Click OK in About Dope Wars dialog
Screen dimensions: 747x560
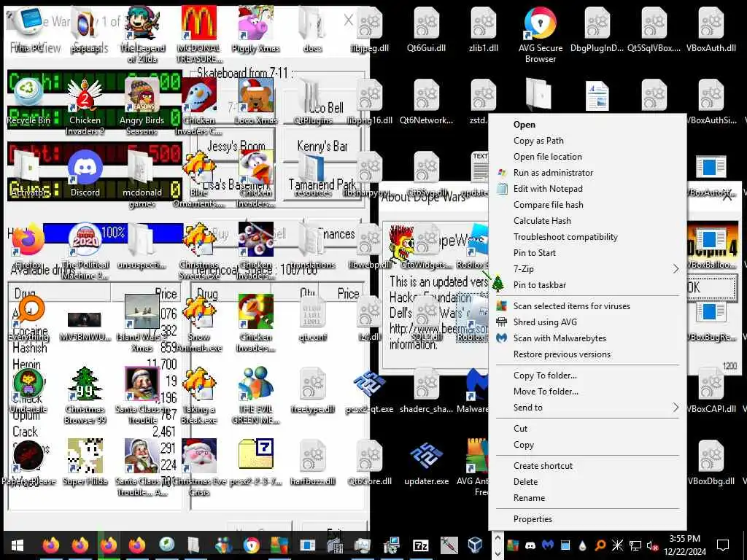[x=712, y=287]
